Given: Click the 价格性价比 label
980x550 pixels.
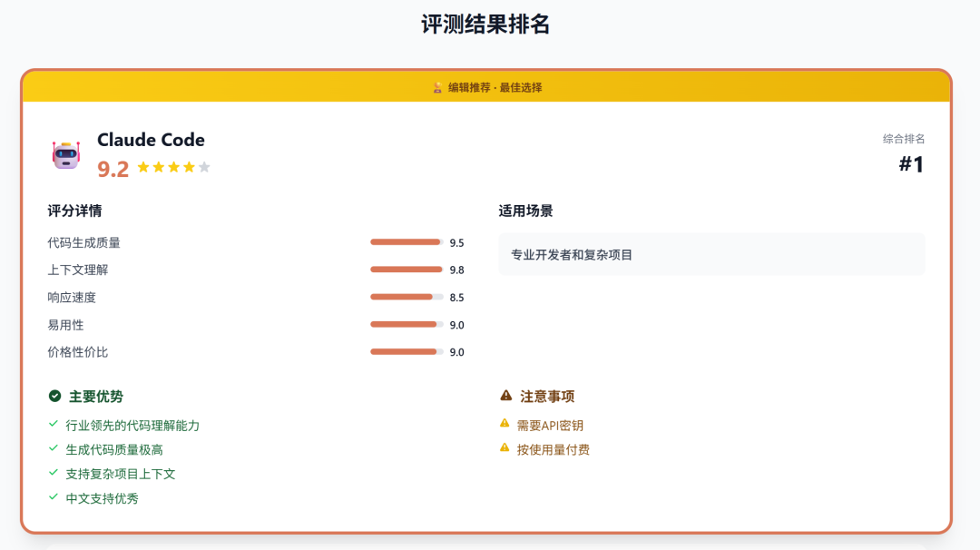Looking at the screenshot, I should tap(78, 352).
